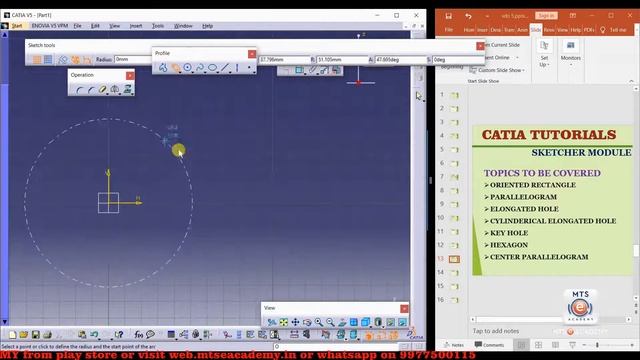Click Fit All In in View toolbar
640x360 pixels.
tap(283, 322)
